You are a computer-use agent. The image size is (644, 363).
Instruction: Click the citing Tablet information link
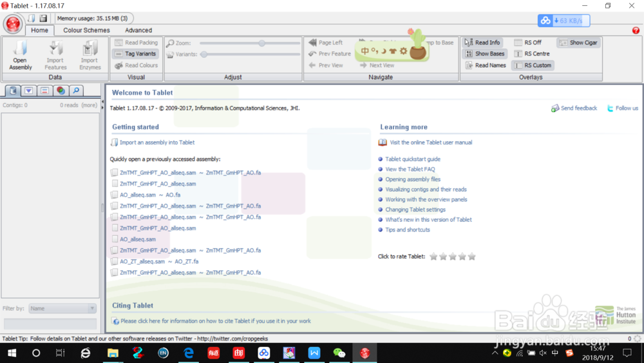point(216,321)
